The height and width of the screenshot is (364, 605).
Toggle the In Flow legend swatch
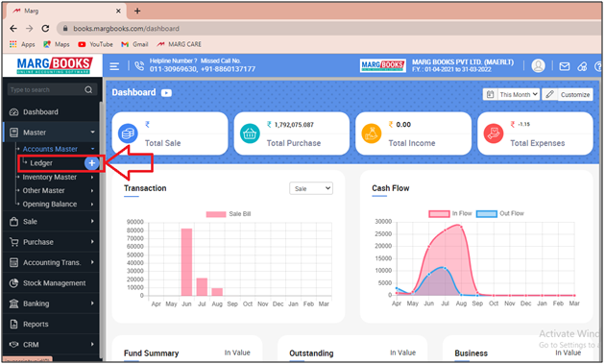click(439, 214)
